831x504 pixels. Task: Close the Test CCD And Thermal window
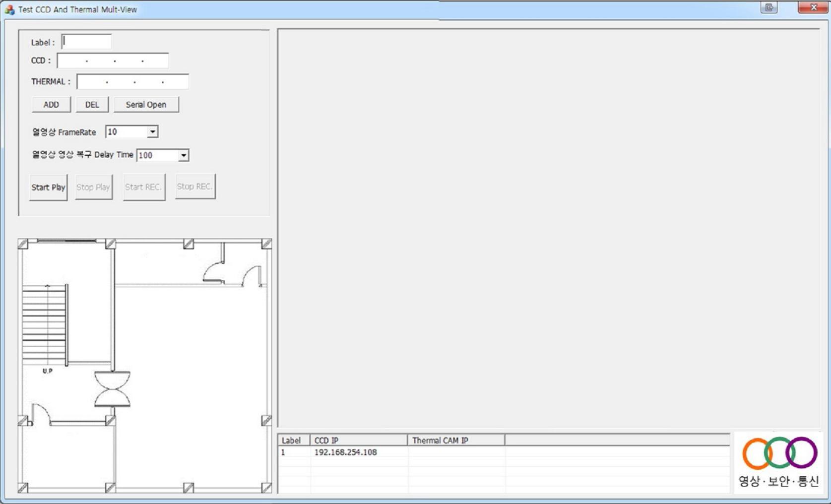[813, 7]
